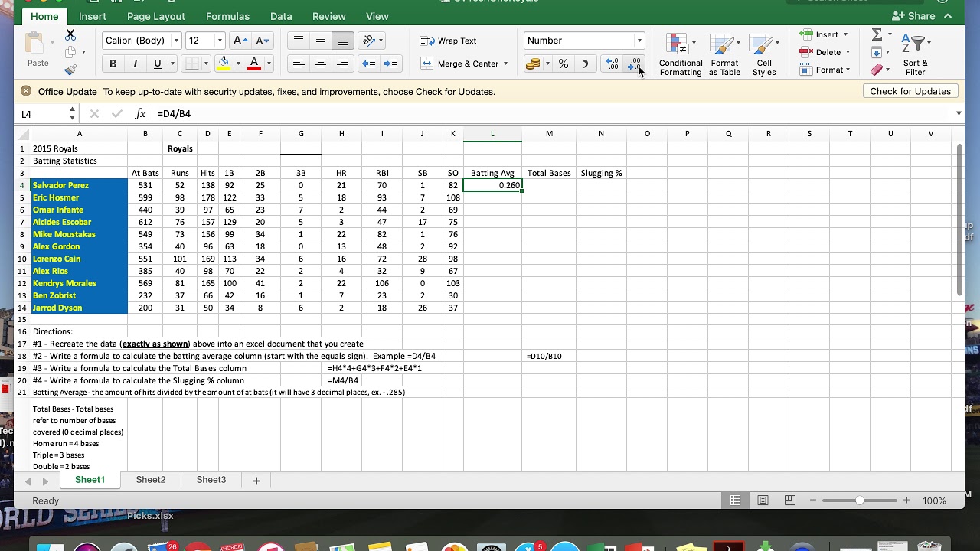Open Conditional Formatting
The height and width of the screenshot is (551, 980).
[680, 54]
